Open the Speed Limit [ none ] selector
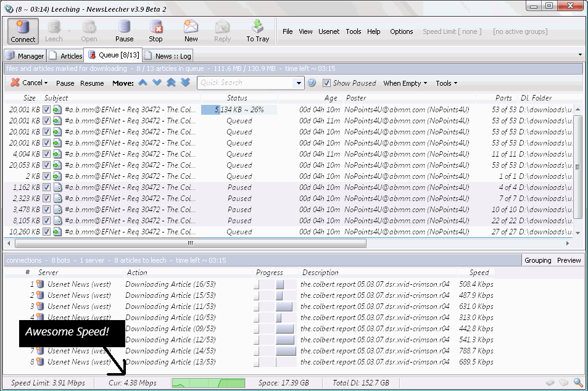Screen dimensions: 588x391 [x=452, y=31]
